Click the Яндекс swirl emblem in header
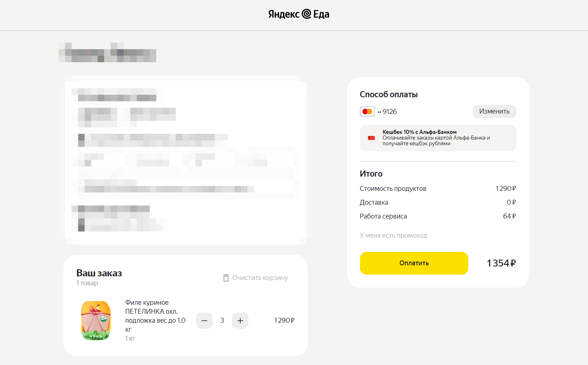Image resolution: width=588 pixels, height=365 pixels. click(x=306, y=14)
